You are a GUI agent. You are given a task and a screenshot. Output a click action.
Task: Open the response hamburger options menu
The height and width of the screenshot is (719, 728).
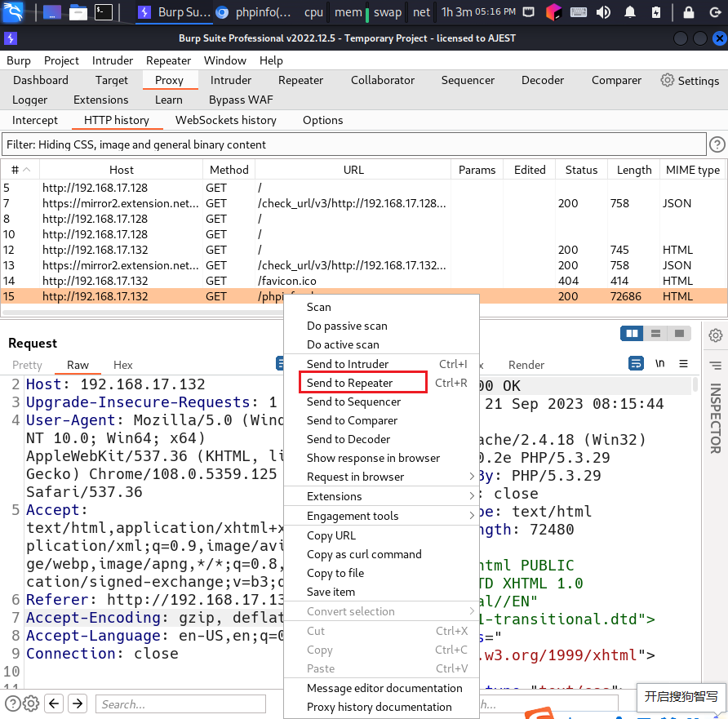(x=683, y=363)
